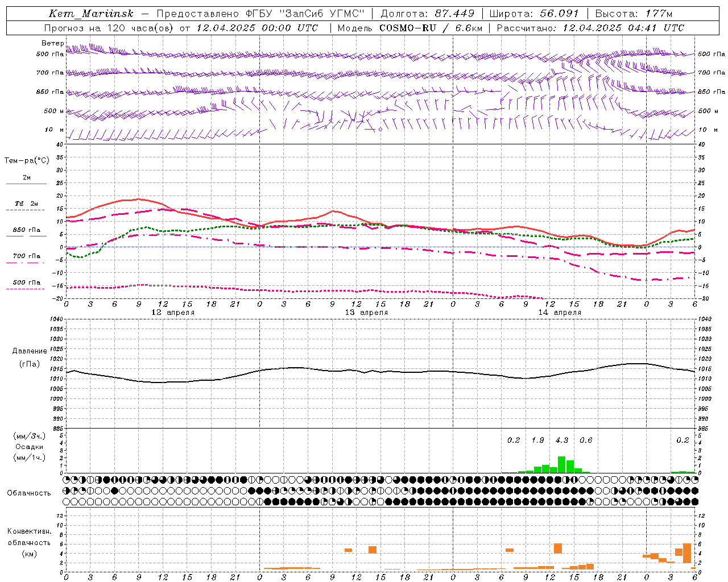Click the Давление panel label
728x582 pixels.
tap(30, 351)
